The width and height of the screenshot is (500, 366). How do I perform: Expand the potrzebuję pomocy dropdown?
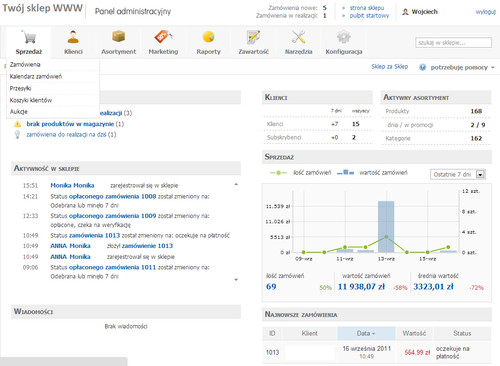tap(462, 67)
